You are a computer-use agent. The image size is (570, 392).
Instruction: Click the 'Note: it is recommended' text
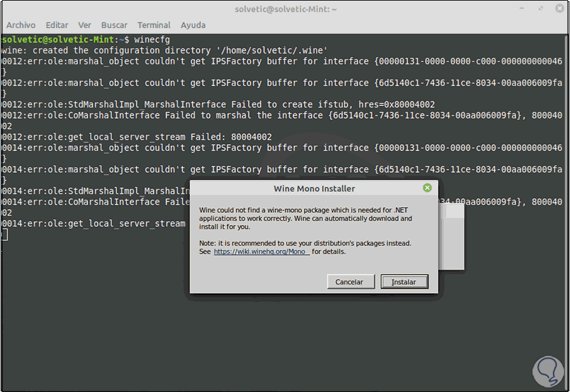305,243
